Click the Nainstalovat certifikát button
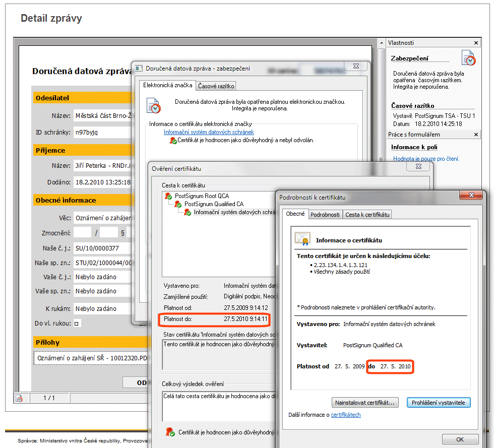This screenshot has width=494, height=448. coord(365,402)
